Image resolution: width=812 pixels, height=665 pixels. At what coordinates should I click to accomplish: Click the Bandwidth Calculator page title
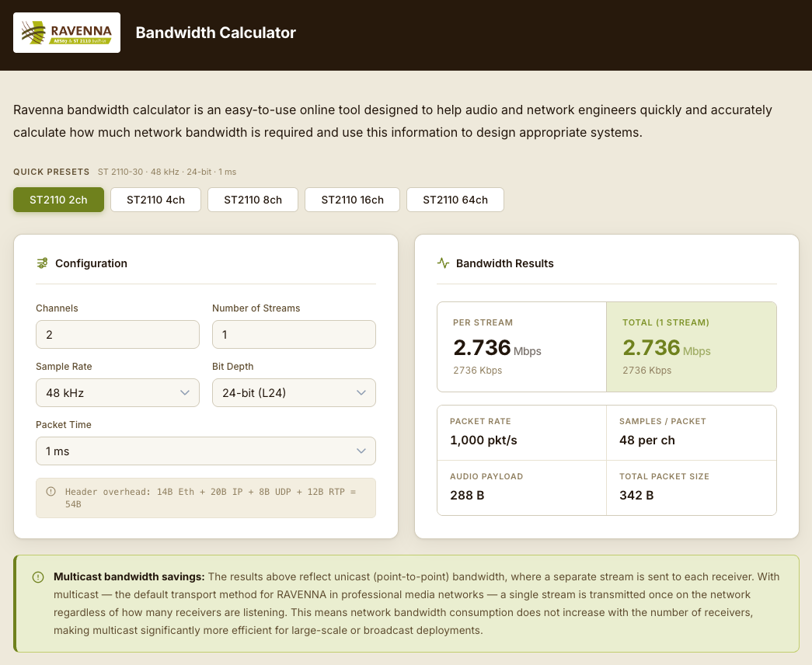[215, 33]
